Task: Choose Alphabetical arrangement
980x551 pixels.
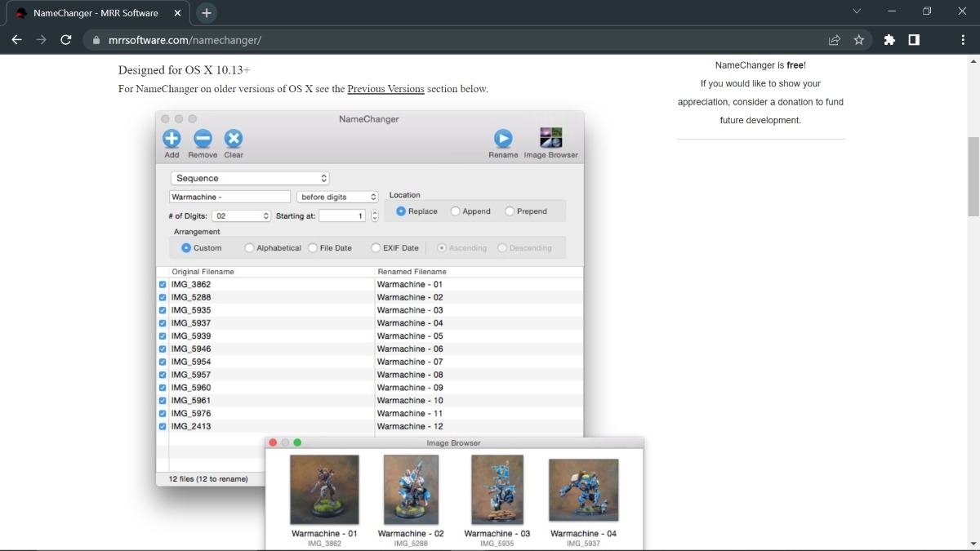Action: [249, 247]
